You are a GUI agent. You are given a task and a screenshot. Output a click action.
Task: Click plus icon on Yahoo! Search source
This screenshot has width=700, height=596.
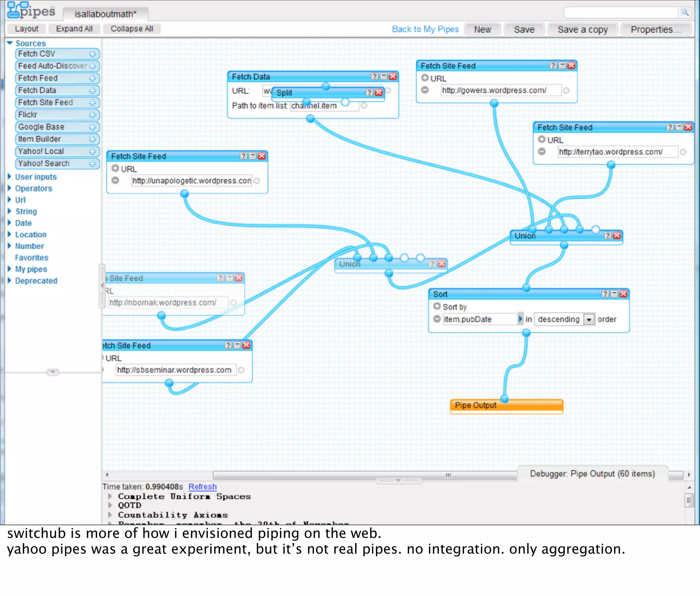point(92,164)
